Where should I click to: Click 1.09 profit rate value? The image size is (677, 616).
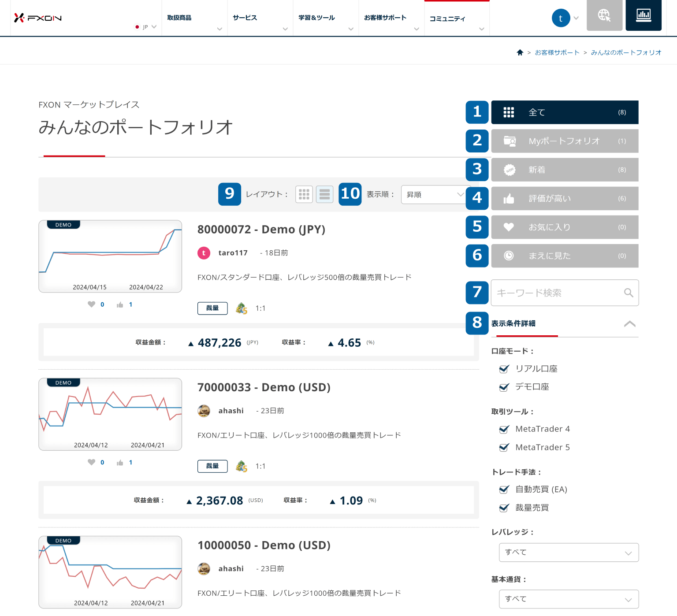coord(351,501)
